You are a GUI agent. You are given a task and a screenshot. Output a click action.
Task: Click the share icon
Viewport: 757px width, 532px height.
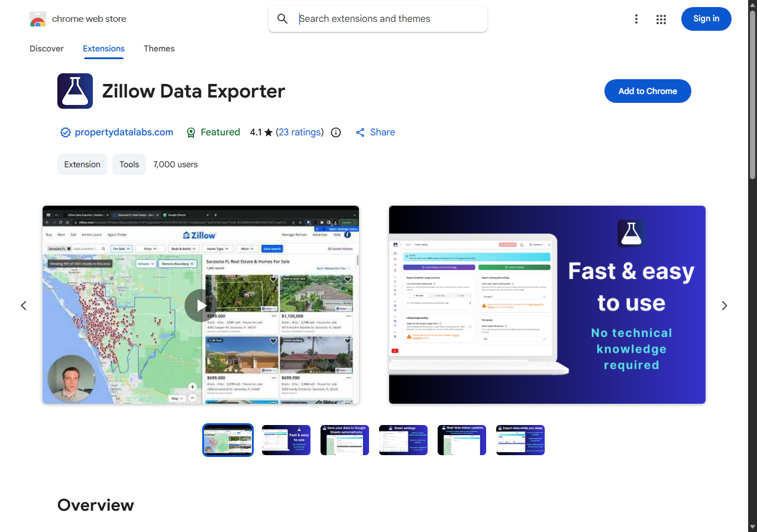pos(360,132)
